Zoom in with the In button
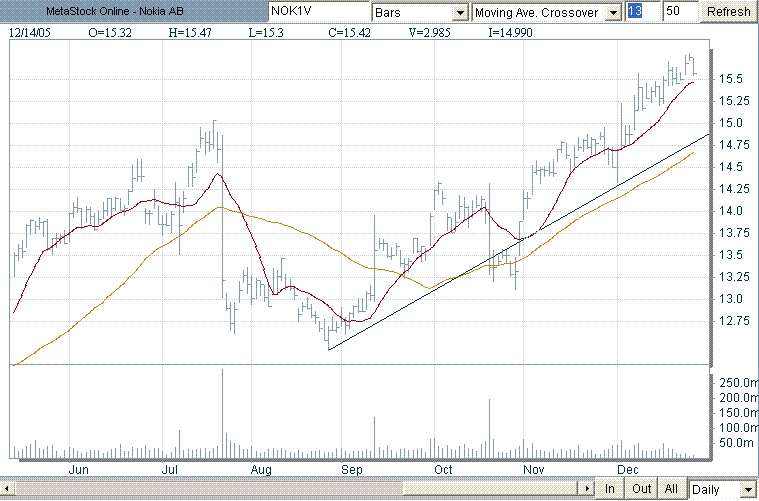 [609, 489]
